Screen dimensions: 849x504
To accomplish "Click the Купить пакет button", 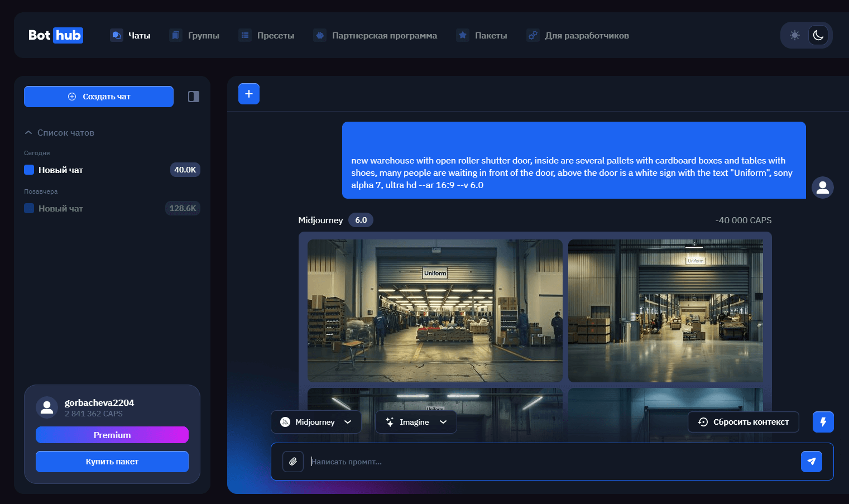I will pyautogui.click(x=112, y=462).
